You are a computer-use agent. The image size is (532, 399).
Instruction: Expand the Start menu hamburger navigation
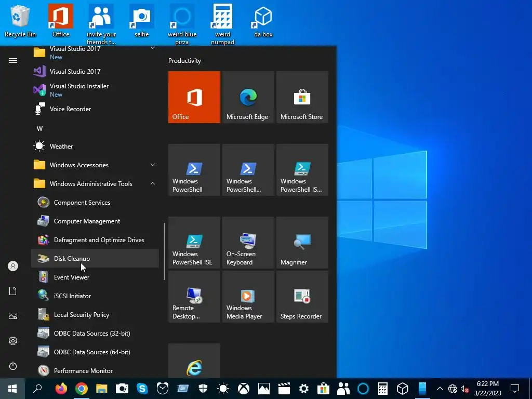13,60
